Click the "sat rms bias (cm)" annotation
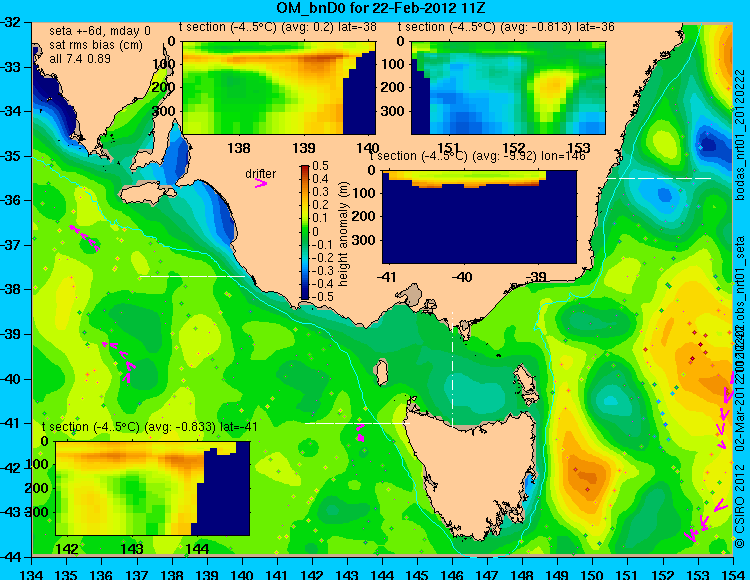 click(x=96, y=45)
